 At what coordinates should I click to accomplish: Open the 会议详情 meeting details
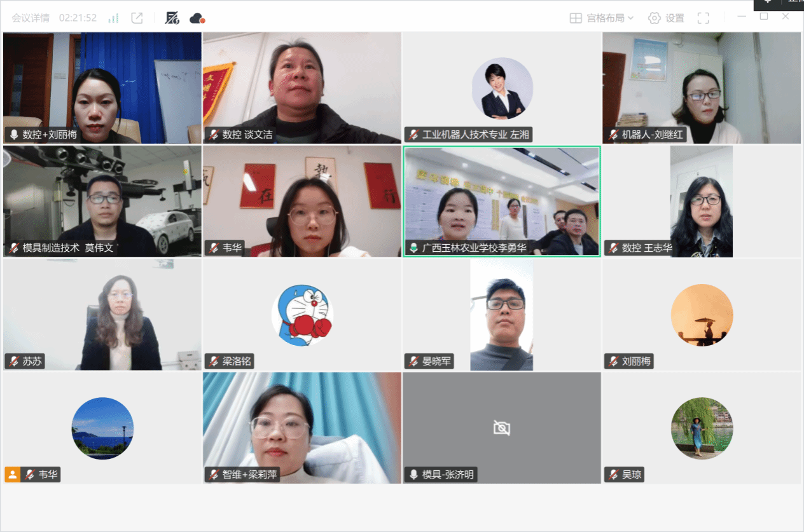tap(31, 18)
